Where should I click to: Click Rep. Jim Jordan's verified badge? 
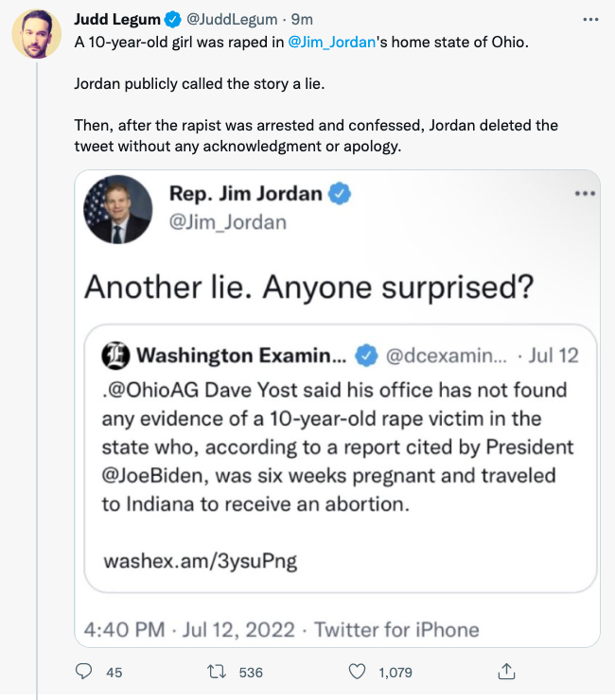(x=341, y=194)
